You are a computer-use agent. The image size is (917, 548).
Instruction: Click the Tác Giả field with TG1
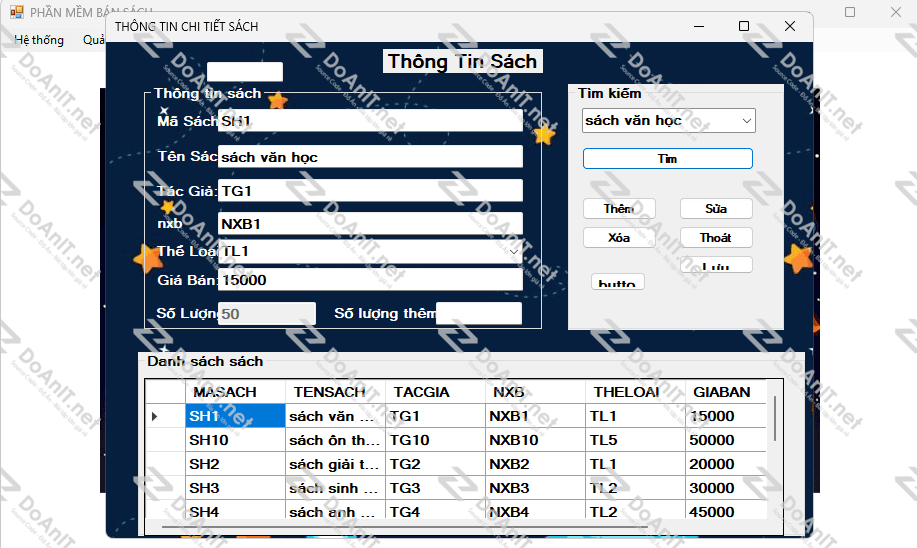click(x=370, y=191)
